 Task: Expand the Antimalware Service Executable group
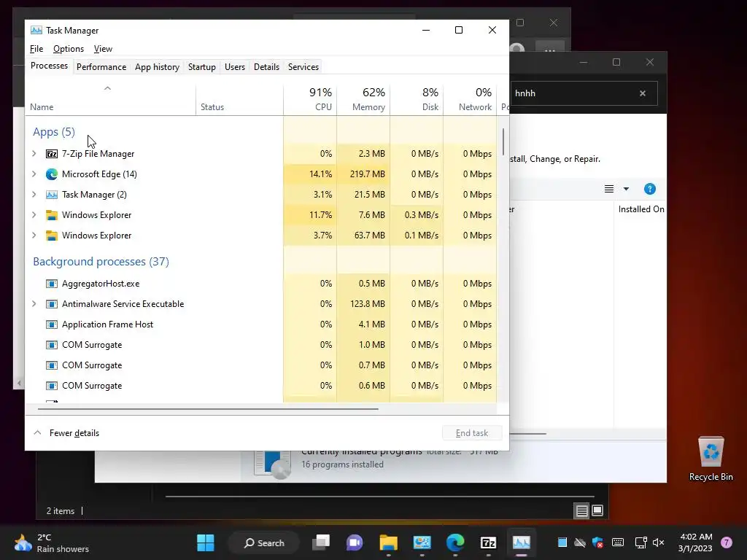[x=34, y=304]
